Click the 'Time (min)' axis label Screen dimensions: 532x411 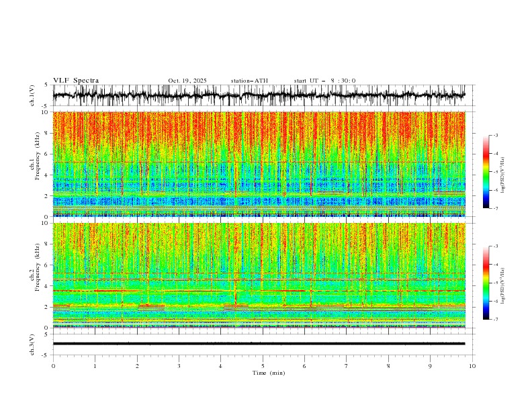click(269, 373)
